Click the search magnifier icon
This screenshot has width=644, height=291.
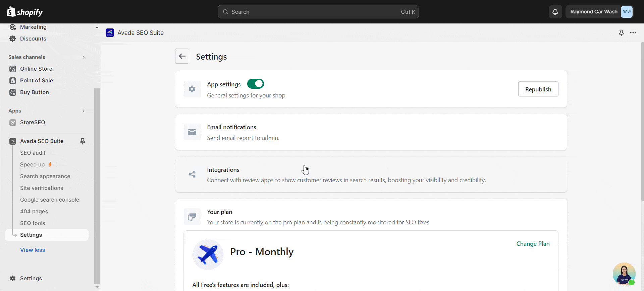pyautogui.click(x=226, y=12)
